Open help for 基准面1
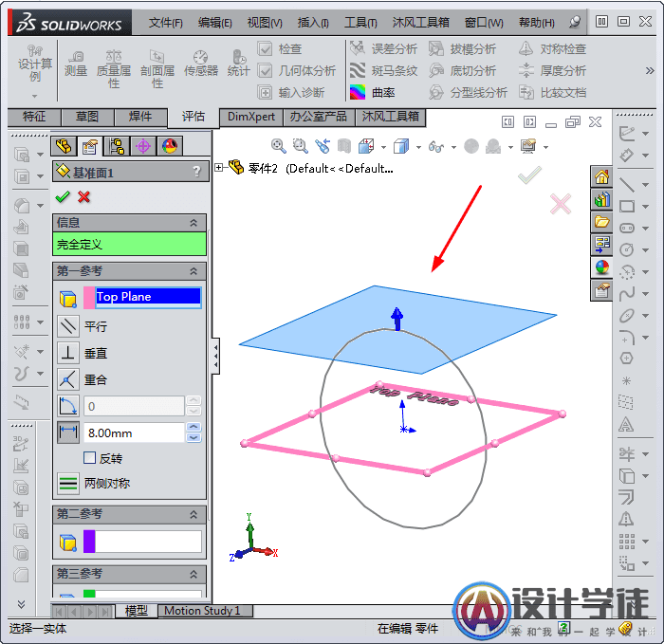Viewport: 664px width, 644px height. click(x=196, y=172)
